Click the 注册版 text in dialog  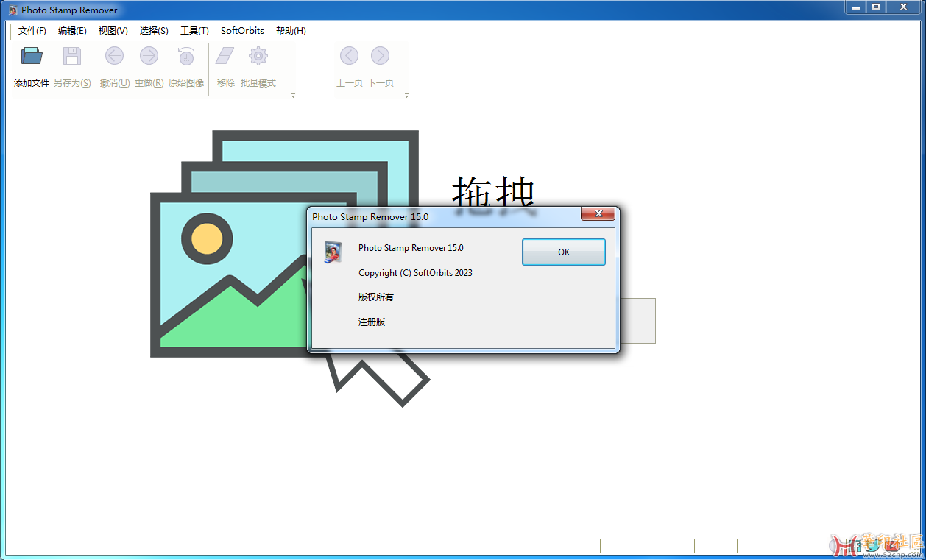pyautogui.click(x=372, y=322)
